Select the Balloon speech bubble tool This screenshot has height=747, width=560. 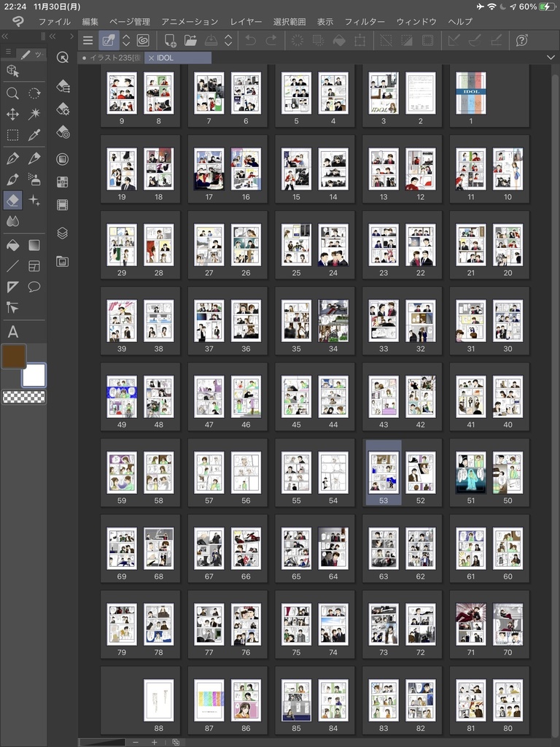point(34,287)
